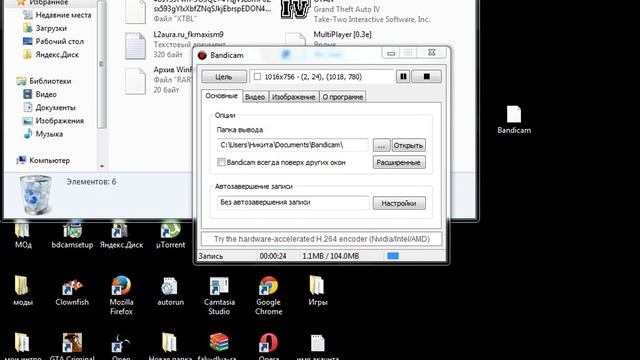640x360 pixels.
Task: Select the autorun desktop icon
Action: pos(170,291)
